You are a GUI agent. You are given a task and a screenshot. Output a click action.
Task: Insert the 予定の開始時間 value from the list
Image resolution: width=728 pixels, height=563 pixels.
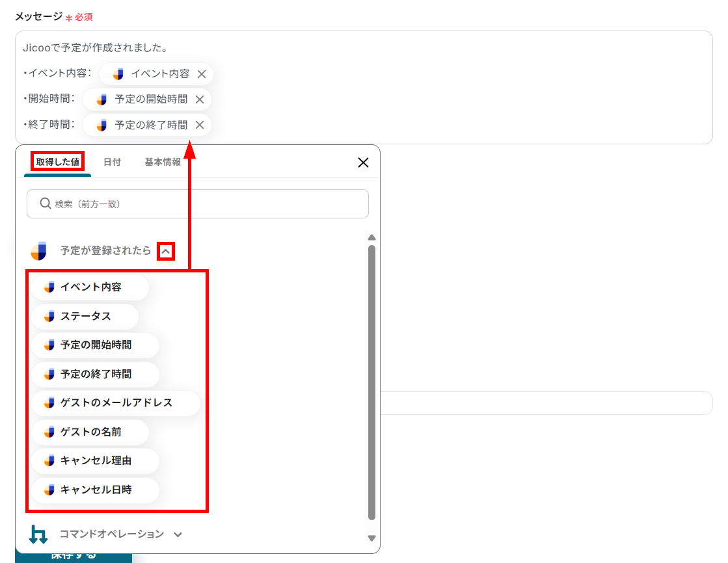point(96,345)
